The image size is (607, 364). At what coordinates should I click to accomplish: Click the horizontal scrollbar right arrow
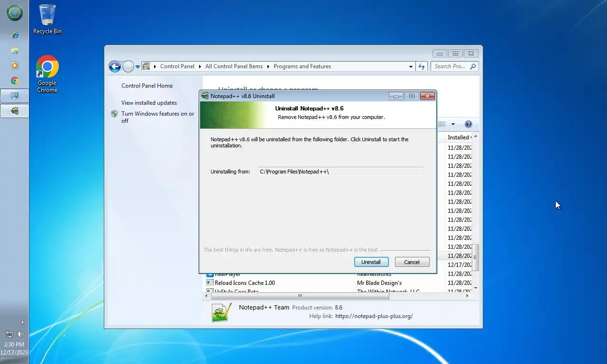pos(468,296)
